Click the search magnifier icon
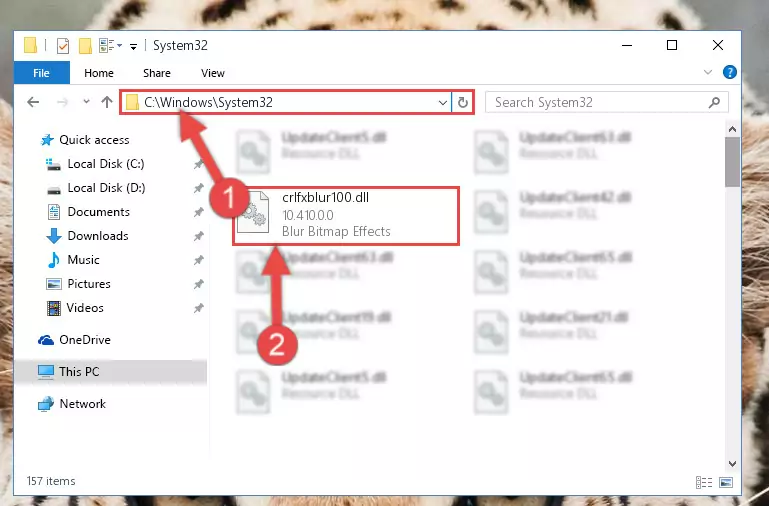Screen dimensions: 769x506 [x=715, y=102]
